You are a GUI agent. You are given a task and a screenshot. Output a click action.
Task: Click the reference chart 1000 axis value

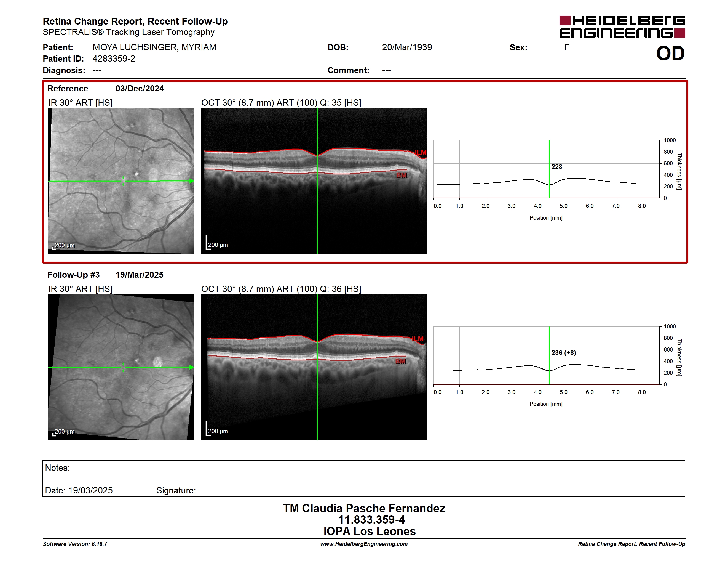(670, 140)
